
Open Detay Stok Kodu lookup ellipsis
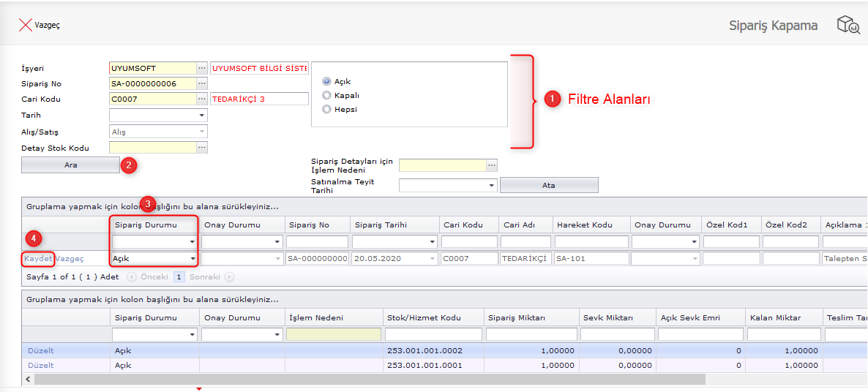202,148
